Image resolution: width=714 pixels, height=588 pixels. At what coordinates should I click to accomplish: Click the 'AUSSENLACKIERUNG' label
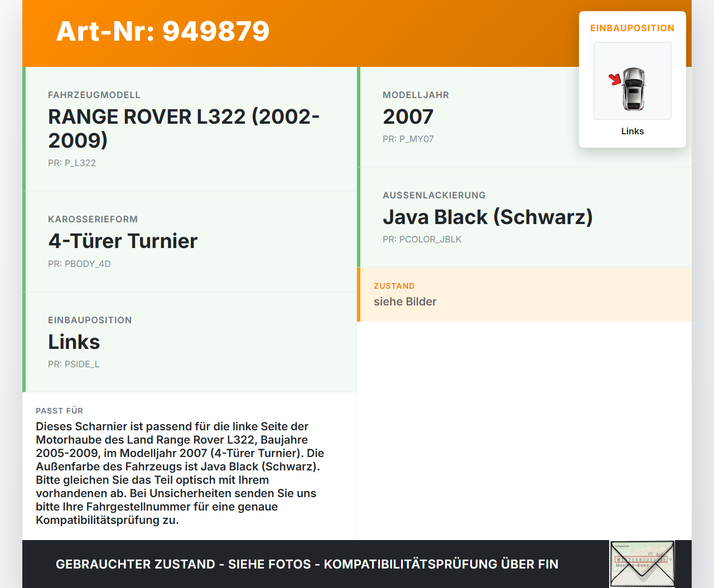coord(434,195)
